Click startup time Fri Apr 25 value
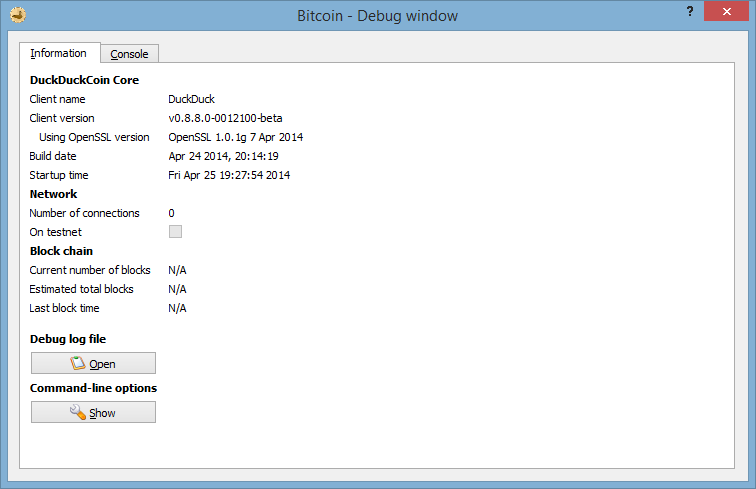 [229, 175]
